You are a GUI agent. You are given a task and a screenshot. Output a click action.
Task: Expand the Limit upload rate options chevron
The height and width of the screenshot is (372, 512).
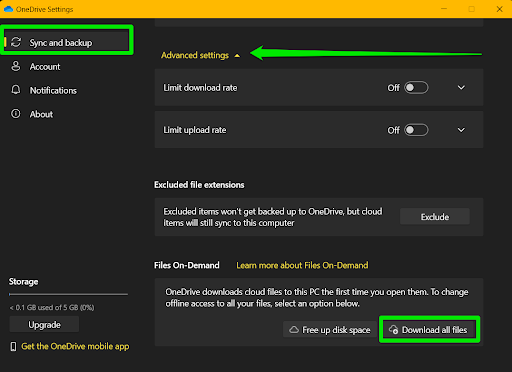461,130
